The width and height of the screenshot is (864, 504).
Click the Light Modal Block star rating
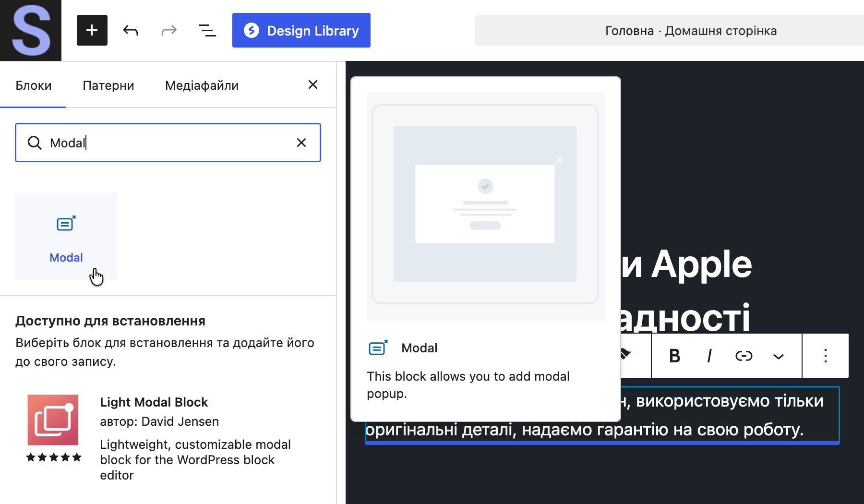click(54, 457)
